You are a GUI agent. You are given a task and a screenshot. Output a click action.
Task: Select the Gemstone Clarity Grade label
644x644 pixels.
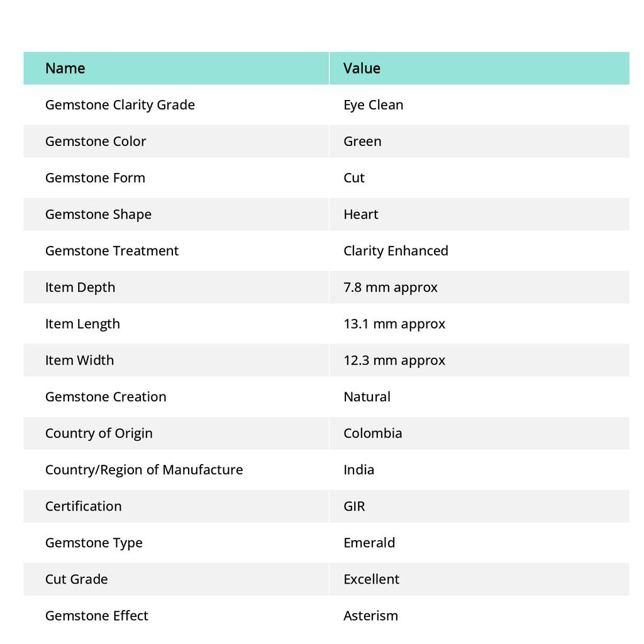point(120,104)
